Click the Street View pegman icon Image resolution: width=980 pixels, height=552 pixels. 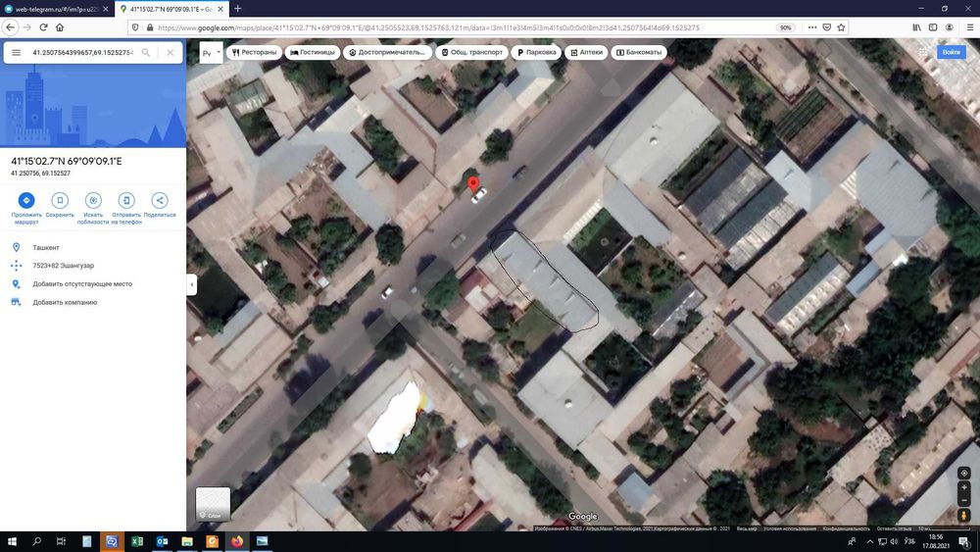[x=963, y=516]
